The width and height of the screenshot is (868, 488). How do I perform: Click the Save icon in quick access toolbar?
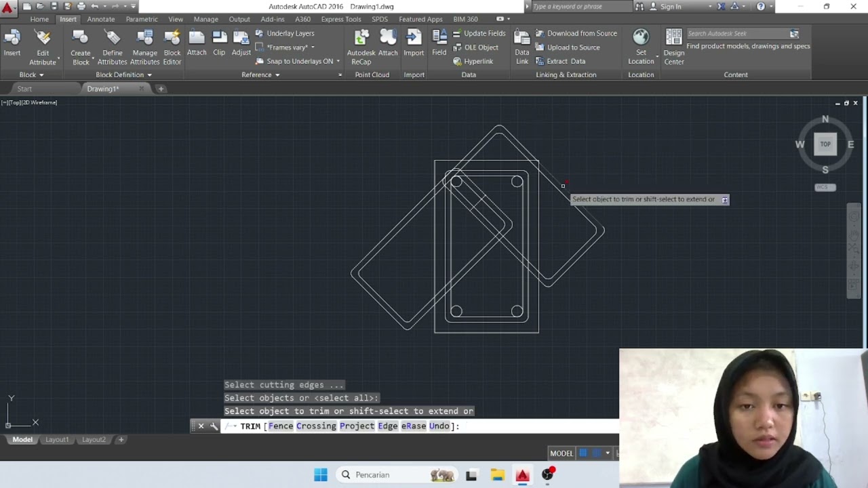[55, 6]
